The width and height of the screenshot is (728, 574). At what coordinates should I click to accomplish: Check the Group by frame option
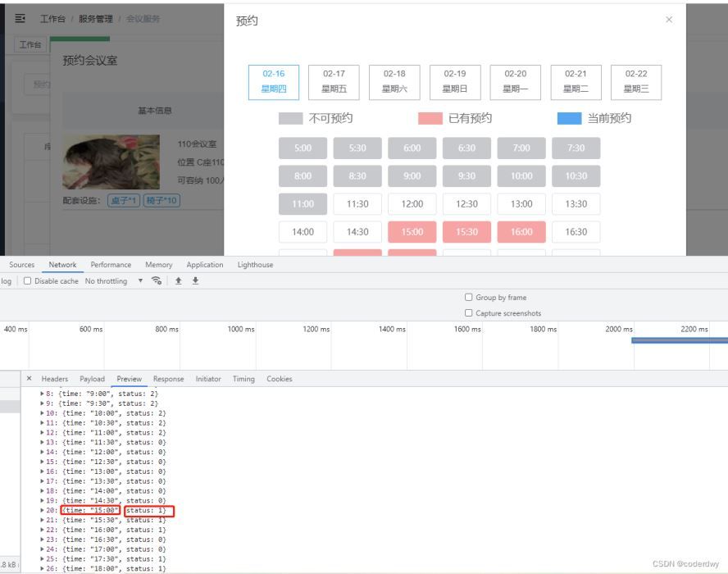(469, 298)
